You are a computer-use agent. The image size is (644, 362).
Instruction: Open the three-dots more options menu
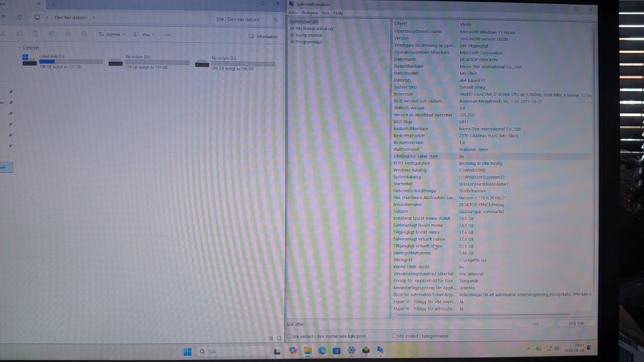coord(168,35)
